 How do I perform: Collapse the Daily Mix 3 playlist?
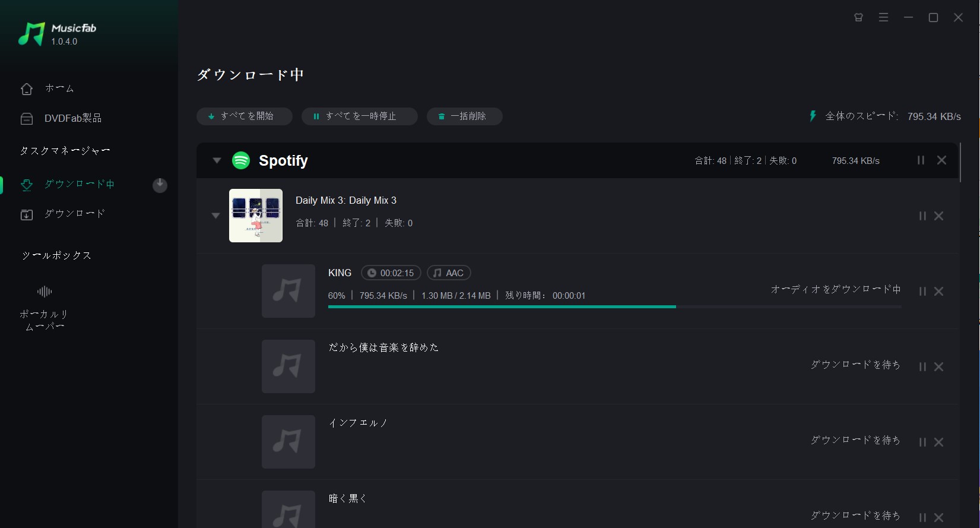[x=215, y=216]
